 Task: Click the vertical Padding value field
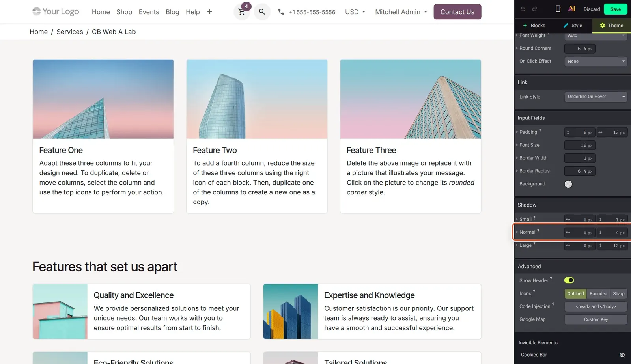[580, 133]
